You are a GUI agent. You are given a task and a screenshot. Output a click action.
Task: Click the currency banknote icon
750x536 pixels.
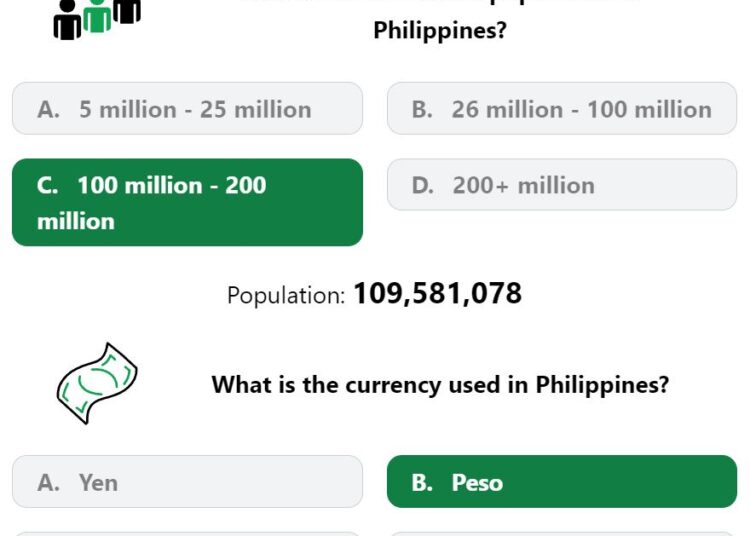pos(97,383)
